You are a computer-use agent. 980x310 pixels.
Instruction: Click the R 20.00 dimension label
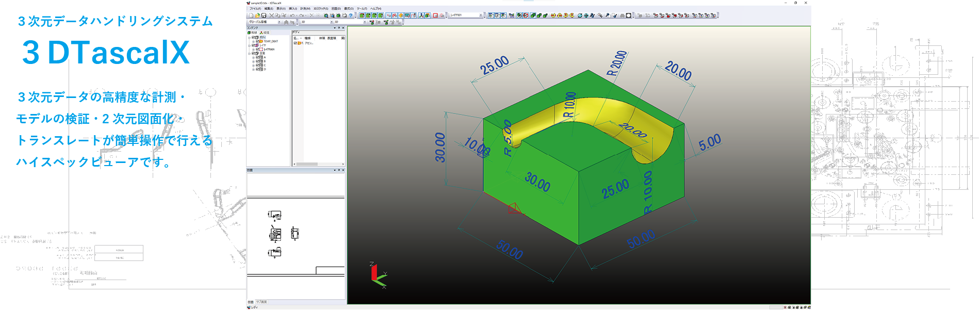pyautogui.click(x=617, y=63)
